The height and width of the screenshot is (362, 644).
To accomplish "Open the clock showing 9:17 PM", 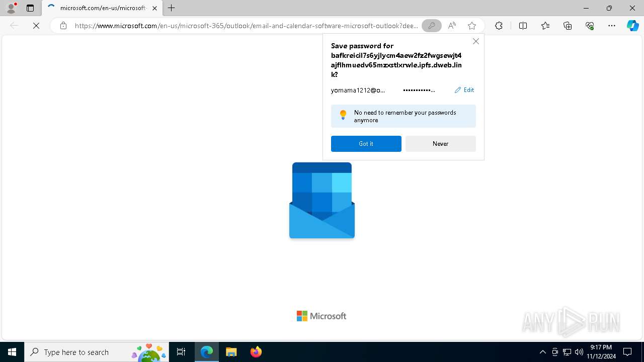I will [601, 352].
